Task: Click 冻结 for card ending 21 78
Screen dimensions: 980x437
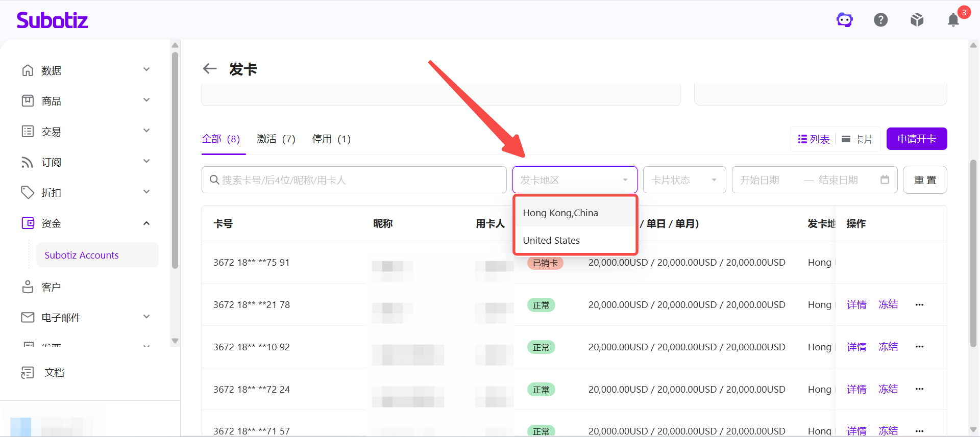Action: (888, 304)
